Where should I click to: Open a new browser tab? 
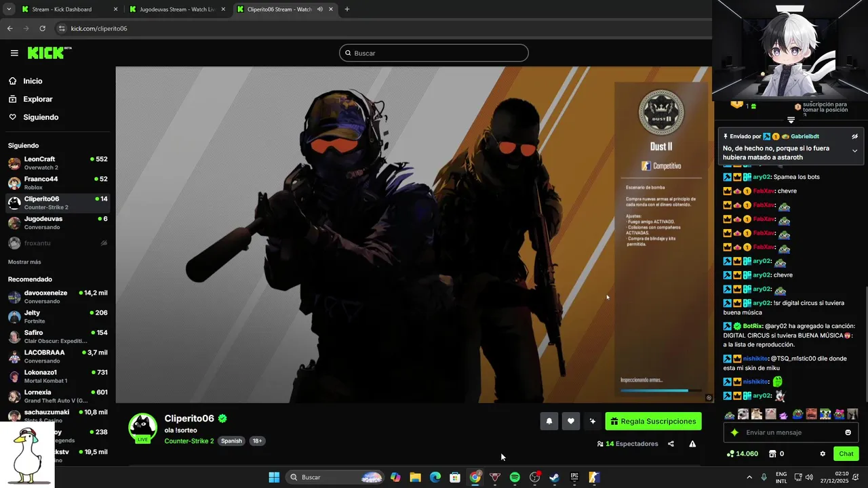coord(347,9)
